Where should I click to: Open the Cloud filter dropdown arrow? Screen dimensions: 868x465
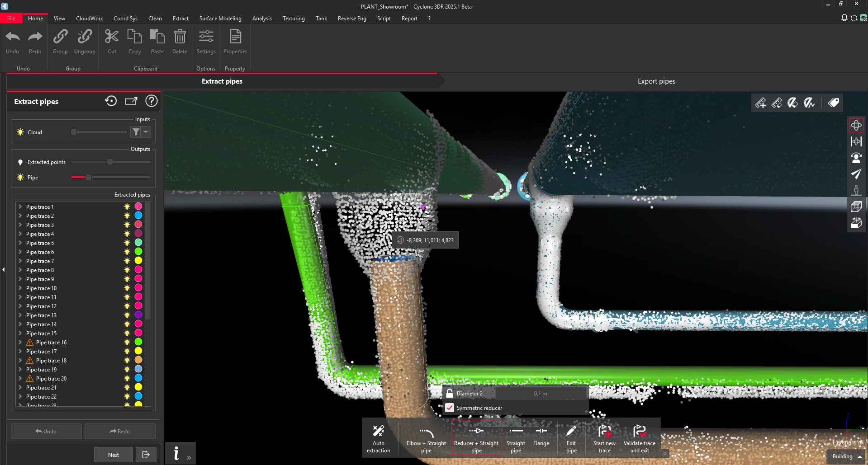pyautogui.click(x=146, y=132)
